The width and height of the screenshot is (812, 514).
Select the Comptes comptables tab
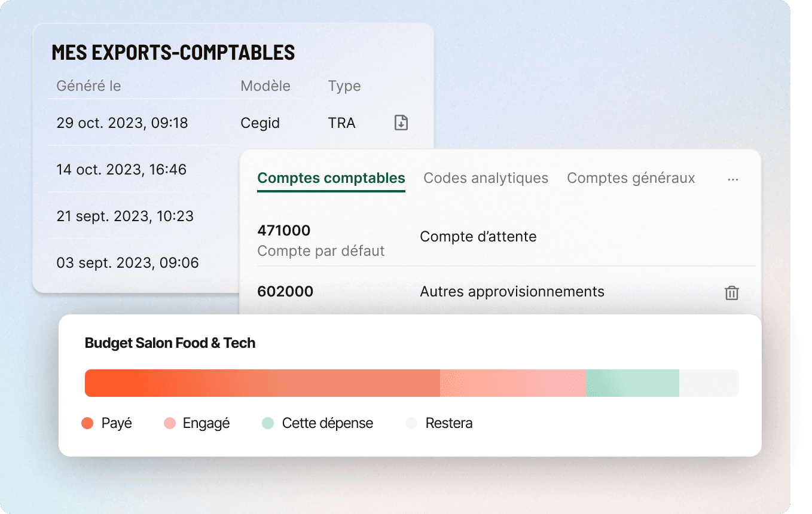pyautogui.click(x=331, y=178)
